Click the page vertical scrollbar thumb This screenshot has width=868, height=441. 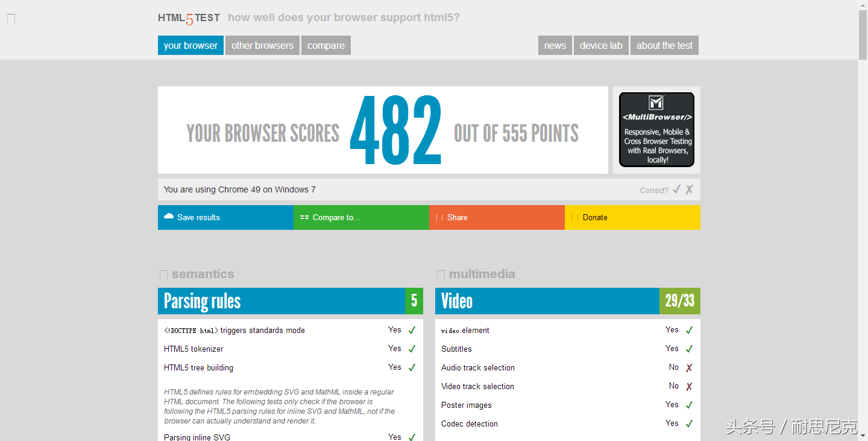tap(863, 35)
